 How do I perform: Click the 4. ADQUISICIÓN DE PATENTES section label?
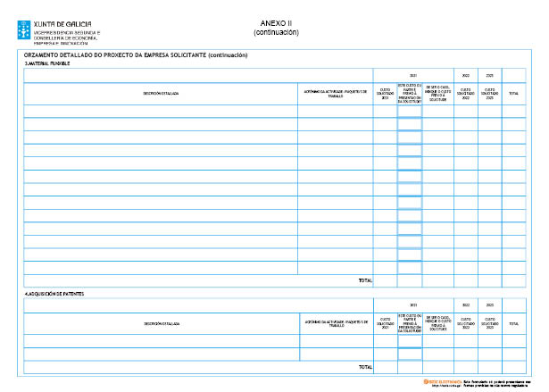coord(54,294)
